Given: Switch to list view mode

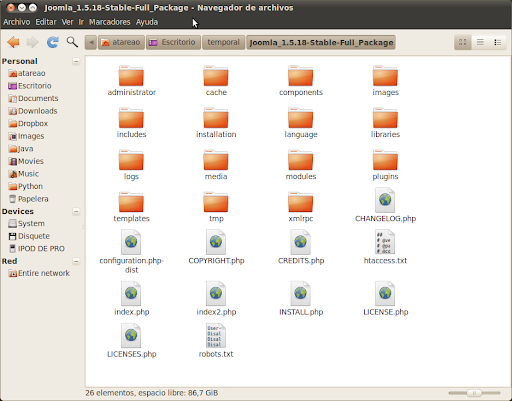Looking at the screenshot, I should (x=480, y=42).
